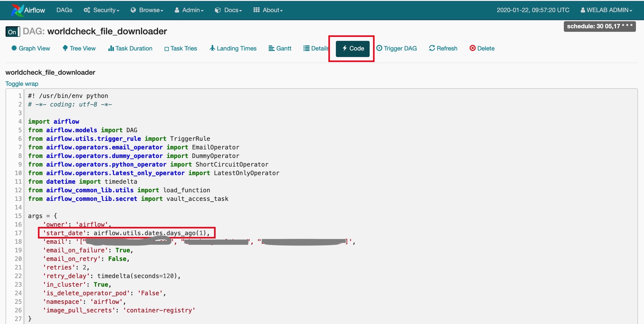Open the WELAB ADMIN user menu
This screenshot has height=324, width=644.
tap(606, 10)
